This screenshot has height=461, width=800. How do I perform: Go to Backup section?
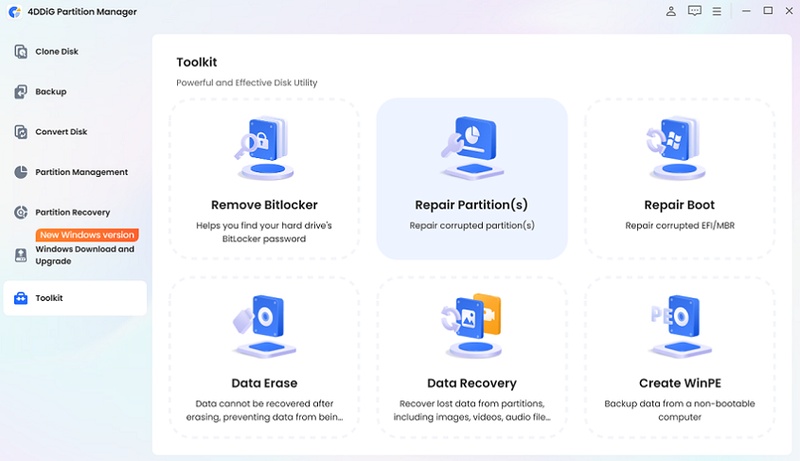pyautogui.click(x=51, y=92)
